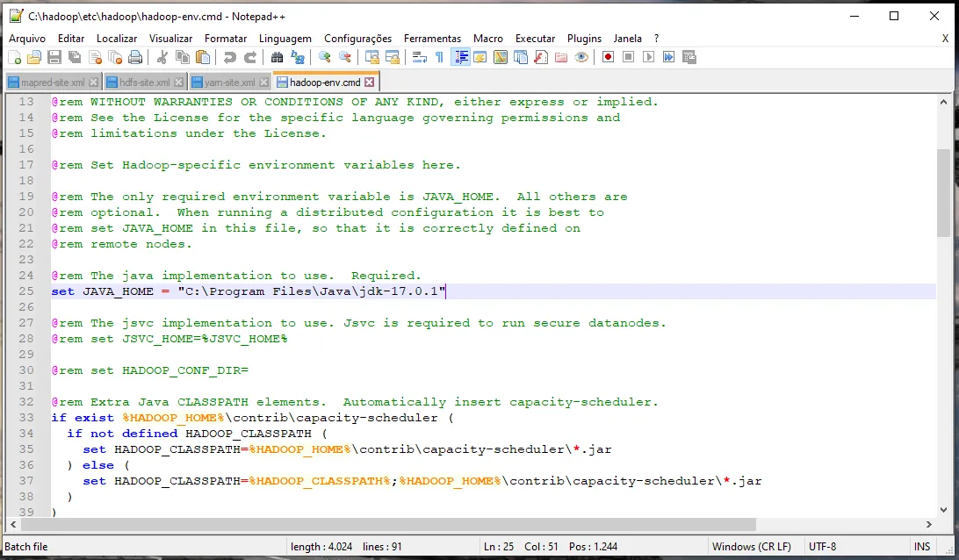Switch to the mapred-site.xml tab
Viewport: 959px width, 560px height.
[x=53, y=83]
